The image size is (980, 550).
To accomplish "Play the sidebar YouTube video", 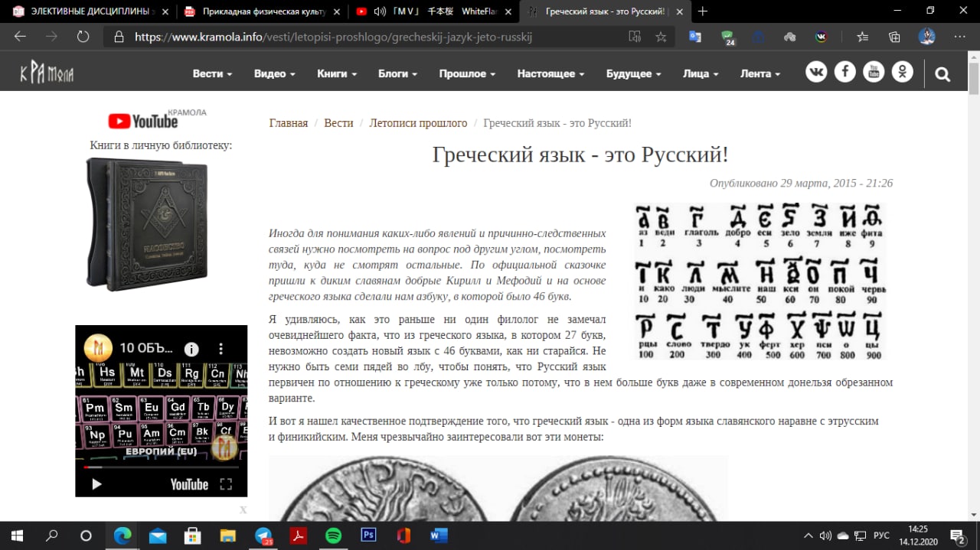I will click(96, 484).
